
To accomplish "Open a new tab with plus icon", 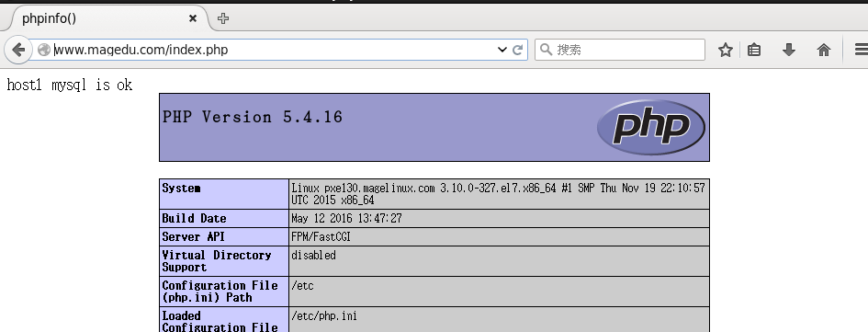I will (x=223, y=18).
